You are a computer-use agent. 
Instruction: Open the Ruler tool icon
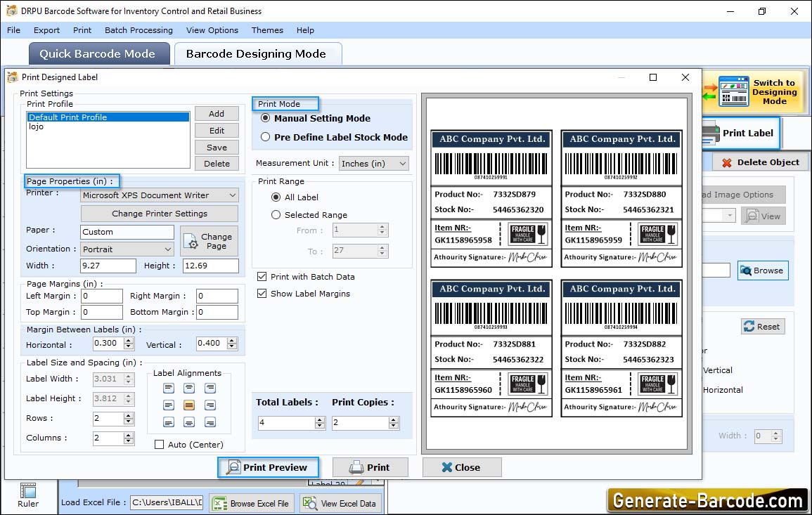(28, 490)
